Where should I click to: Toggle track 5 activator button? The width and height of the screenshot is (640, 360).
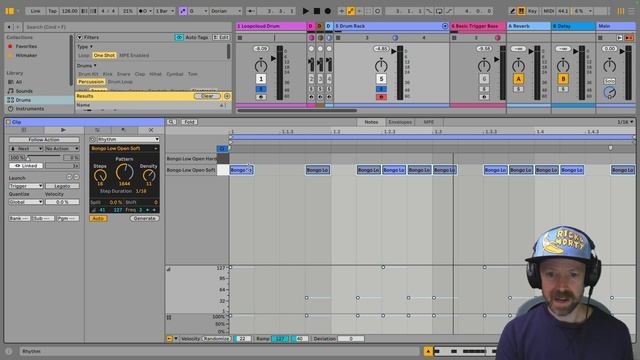point(381,79)
